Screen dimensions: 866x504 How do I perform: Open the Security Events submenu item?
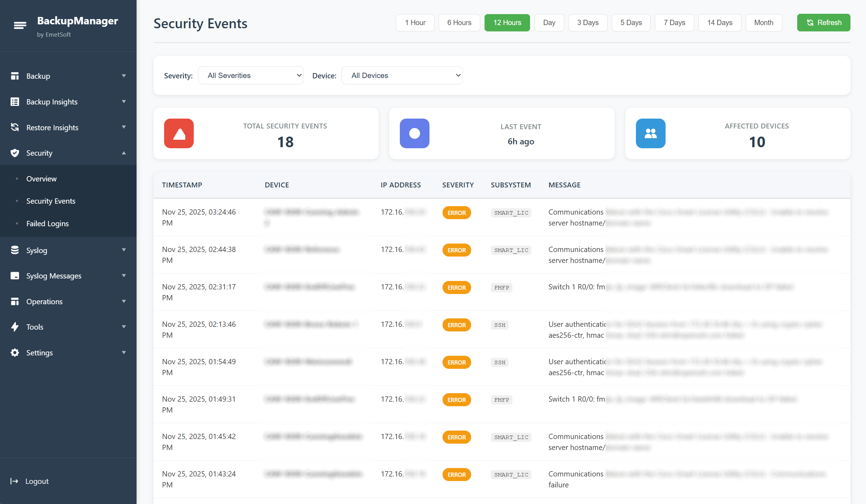[51, 201]
